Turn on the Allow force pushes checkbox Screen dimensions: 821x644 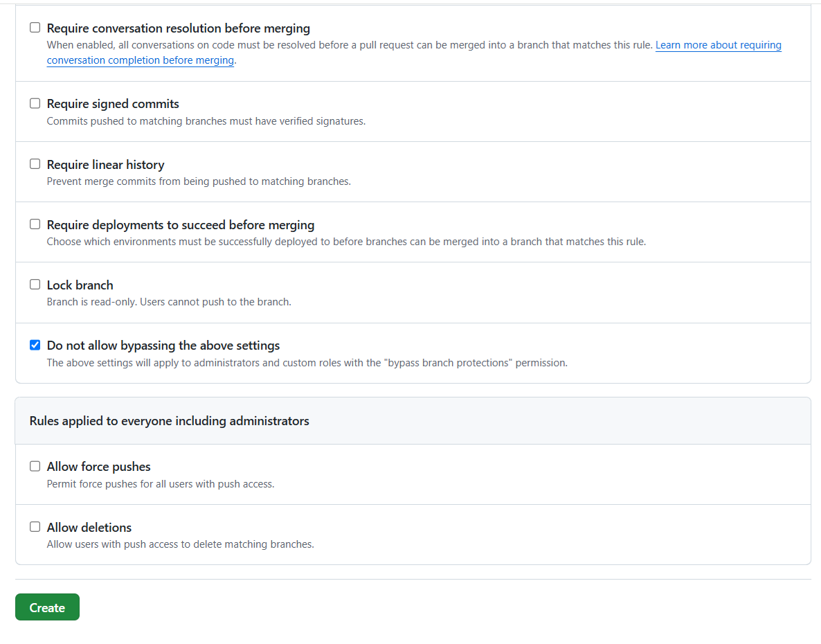pyautogui.click(x=35, y=467)
